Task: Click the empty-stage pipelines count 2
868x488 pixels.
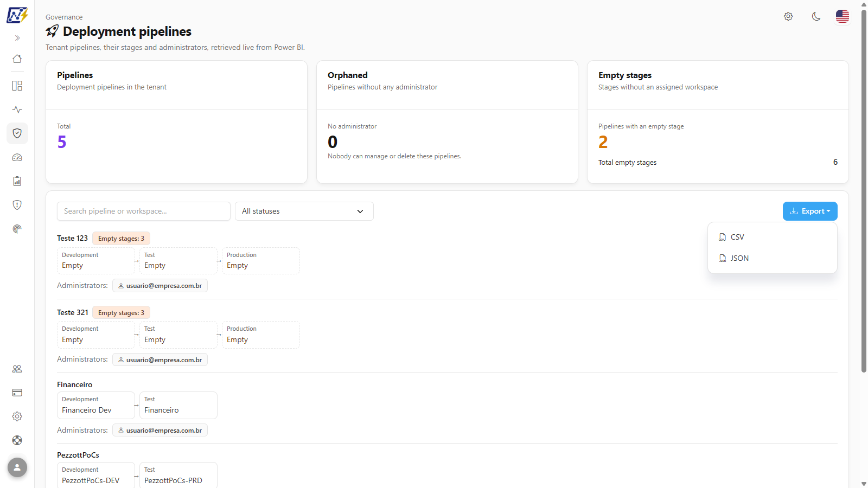Action: (x=603, y=142)
